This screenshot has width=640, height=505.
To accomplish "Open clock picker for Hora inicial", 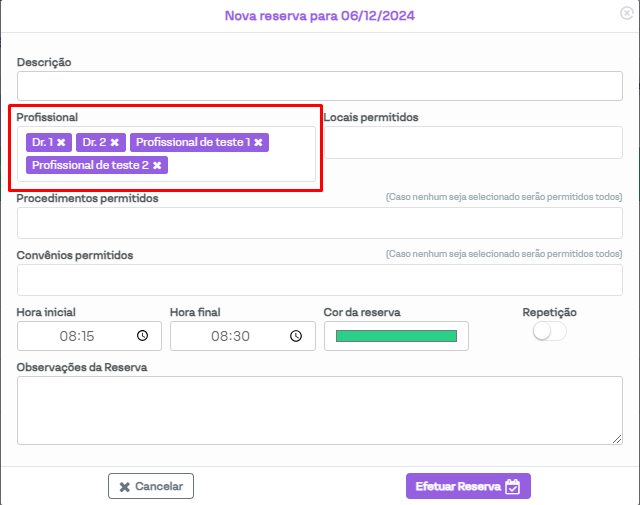I will point(142,336).
